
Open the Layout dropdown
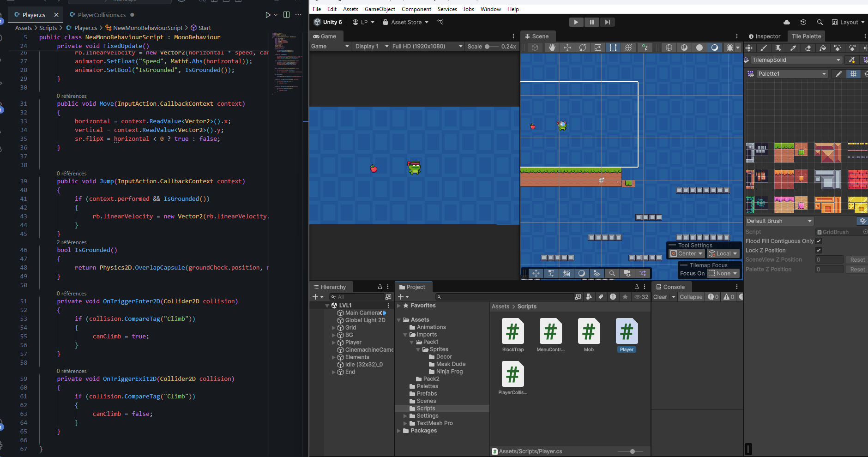(848, 22)
